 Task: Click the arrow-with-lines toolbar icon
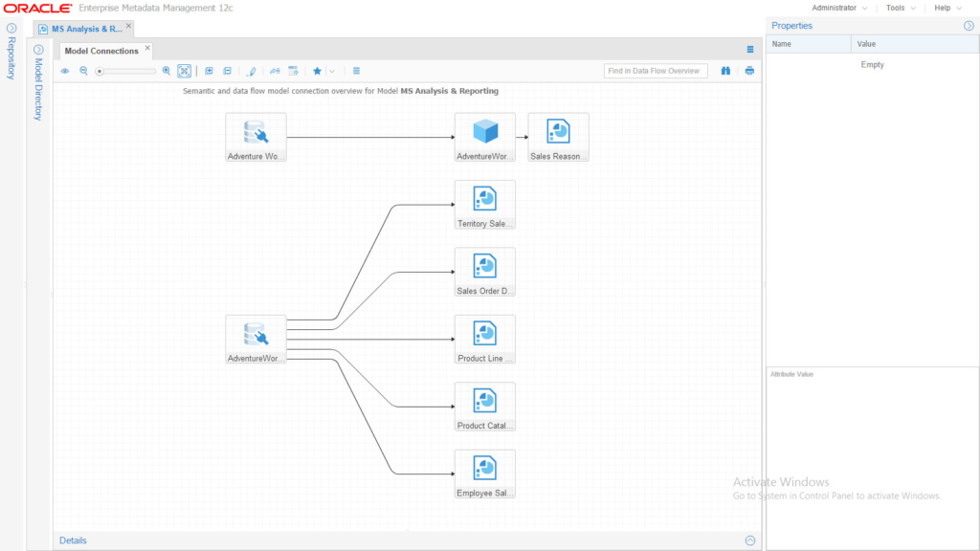pyautogui.click(x=275, y=71)
